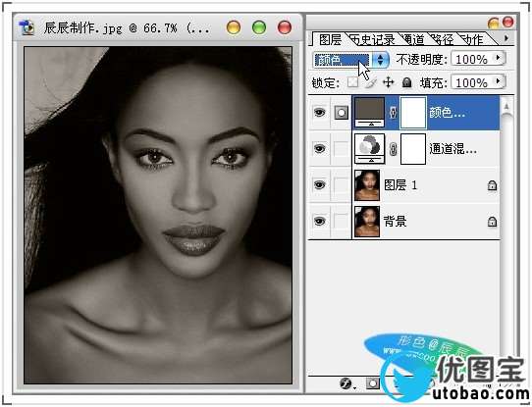
Task: Click the lock all padlock icon
Action: [x=406, y=82]
